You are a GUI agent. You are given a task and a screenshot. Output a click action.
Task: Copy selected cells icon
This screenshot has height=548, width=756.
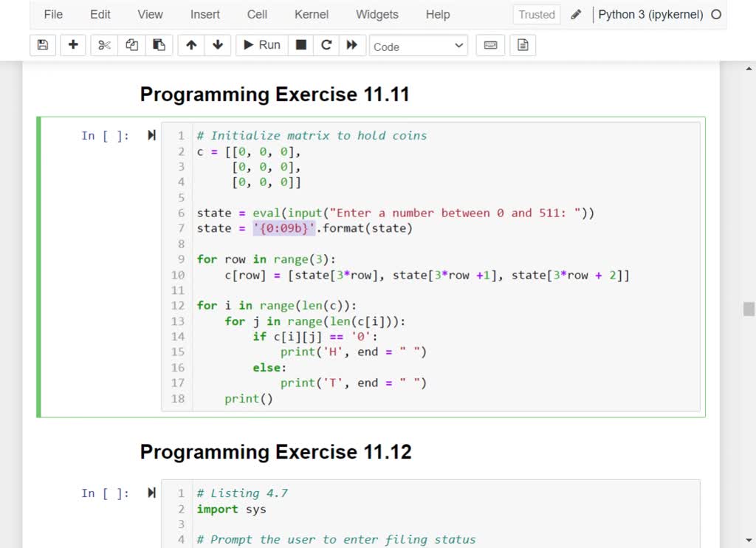click(x=131, y=45)
